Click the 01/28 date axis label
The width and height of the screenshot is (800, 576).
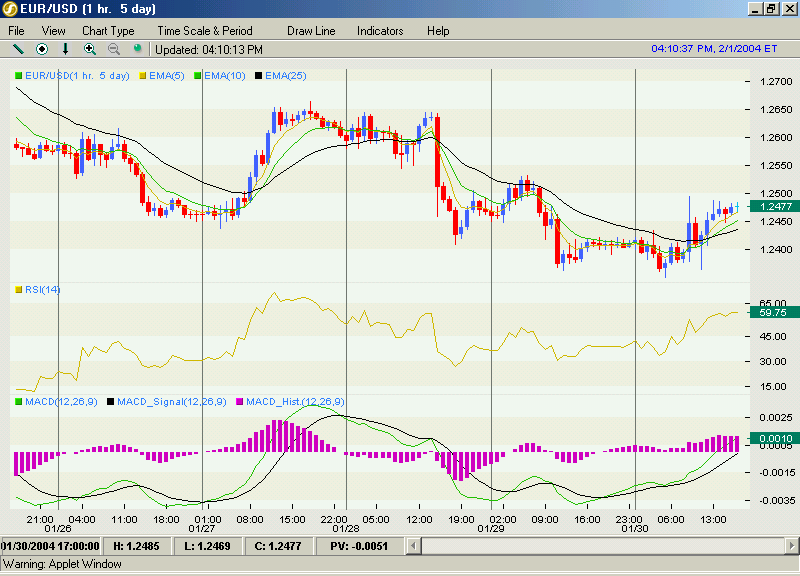(x=346, y=529)
